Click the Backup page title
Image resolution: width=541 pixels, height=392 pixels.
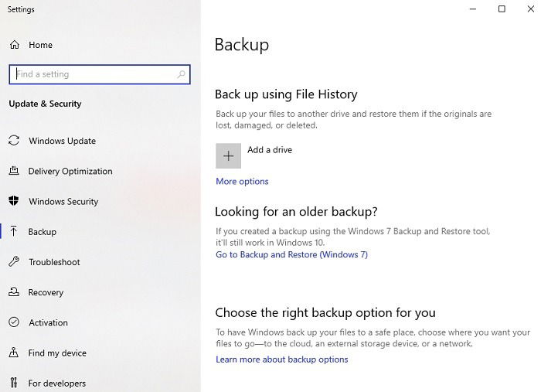coord(242,45)
